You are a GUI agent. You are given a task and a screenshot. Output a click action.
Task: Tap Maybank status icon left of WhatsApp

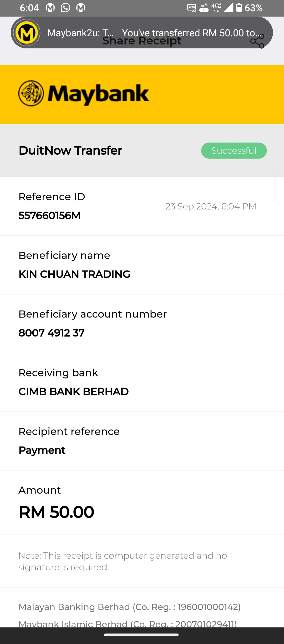tap(50, 8)
